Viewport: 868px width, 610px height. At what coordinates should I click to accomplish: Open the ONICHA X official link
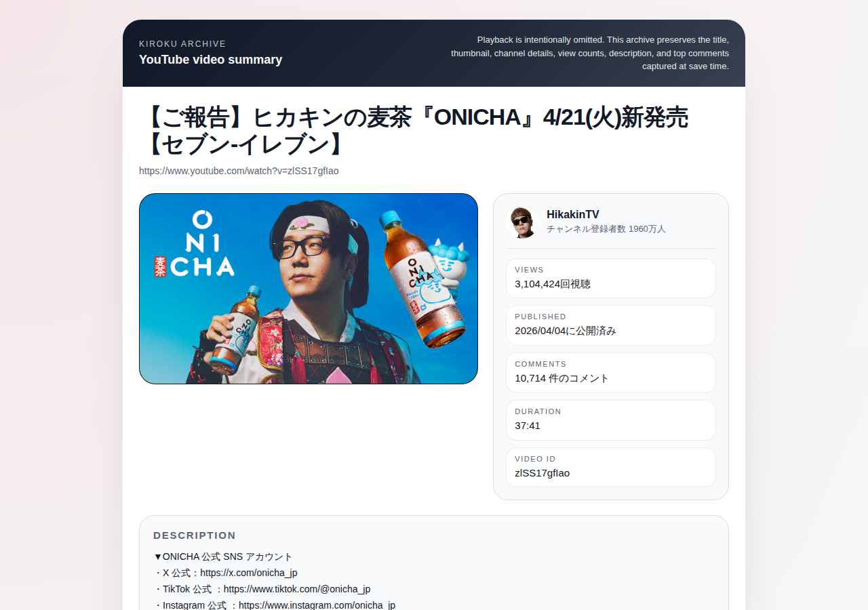coord(249,573)
